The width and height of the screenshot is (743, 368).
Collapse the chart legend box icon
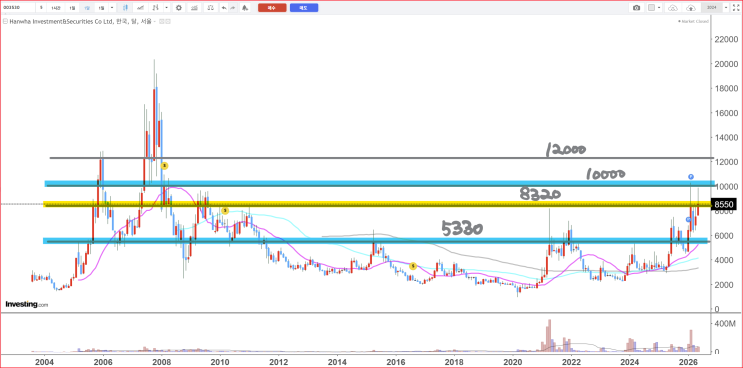tap(5, 21)
